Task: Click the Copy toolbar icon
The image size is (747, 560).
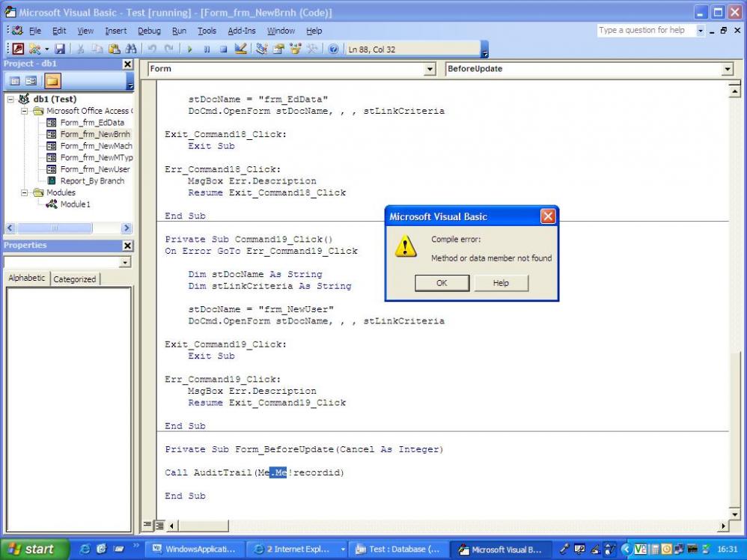Action: 97,49
